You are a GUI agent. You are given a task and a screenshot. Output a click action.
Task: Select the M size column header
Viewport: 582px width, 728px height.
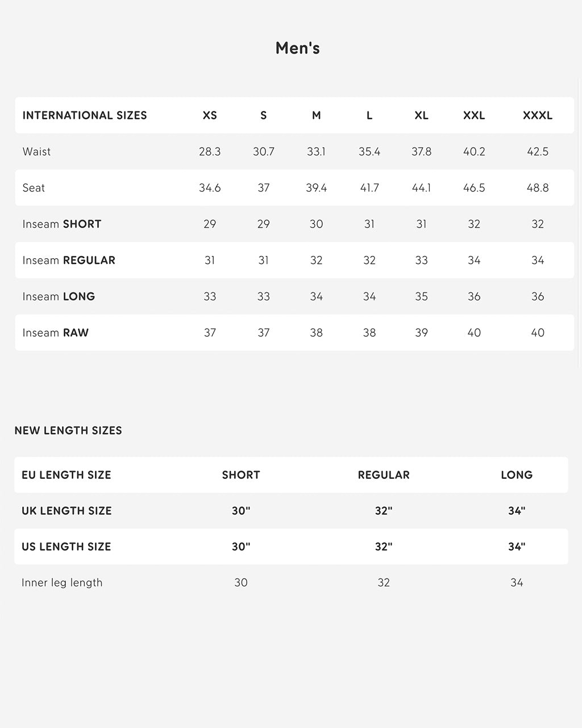click(316, 115)
